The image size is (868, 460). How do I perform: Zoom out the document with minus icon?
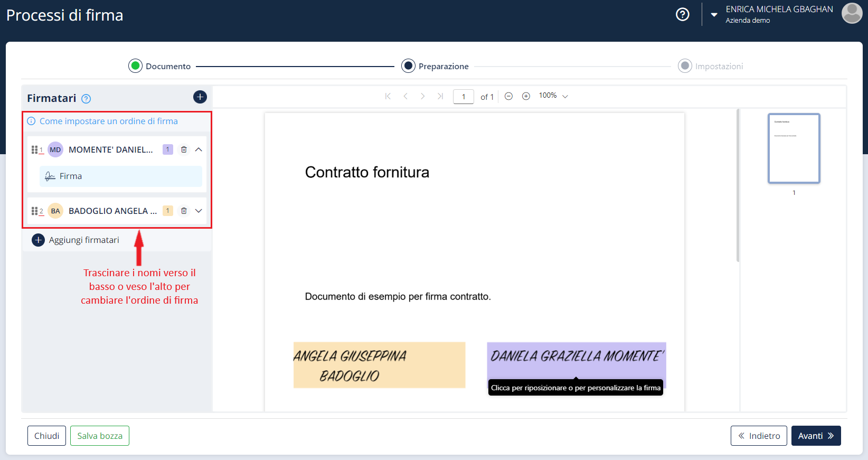tap(508, 96)
